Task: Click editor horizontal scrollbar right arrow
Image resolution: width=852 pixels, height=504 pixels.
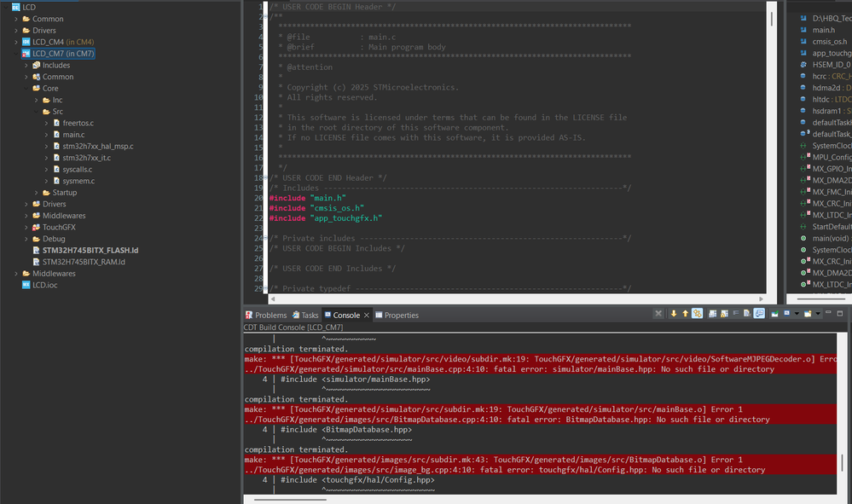Action: (762, 299)
